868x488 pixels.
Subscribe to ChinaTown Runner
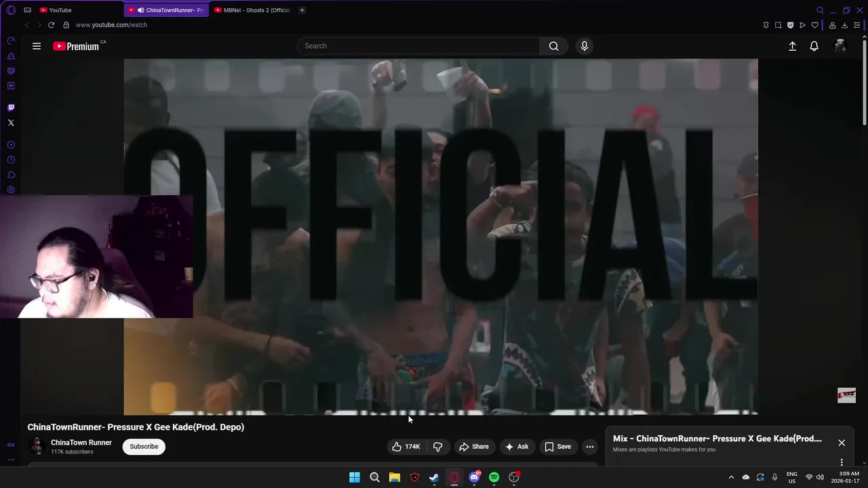tap(144, 447)
